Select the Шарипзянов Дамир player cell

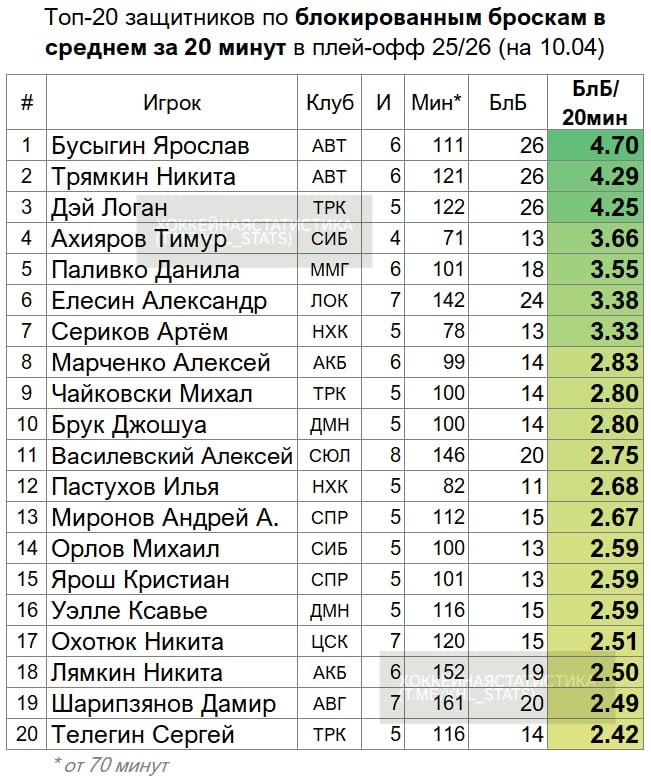(x=164, y=704)
